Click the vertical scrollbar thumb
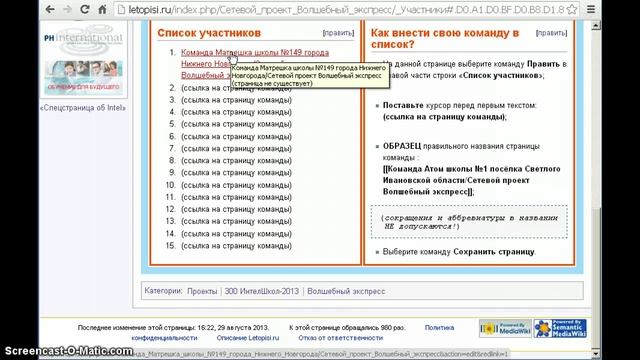The height and width of the screenshot is (360, 640). tap(596, 278)
